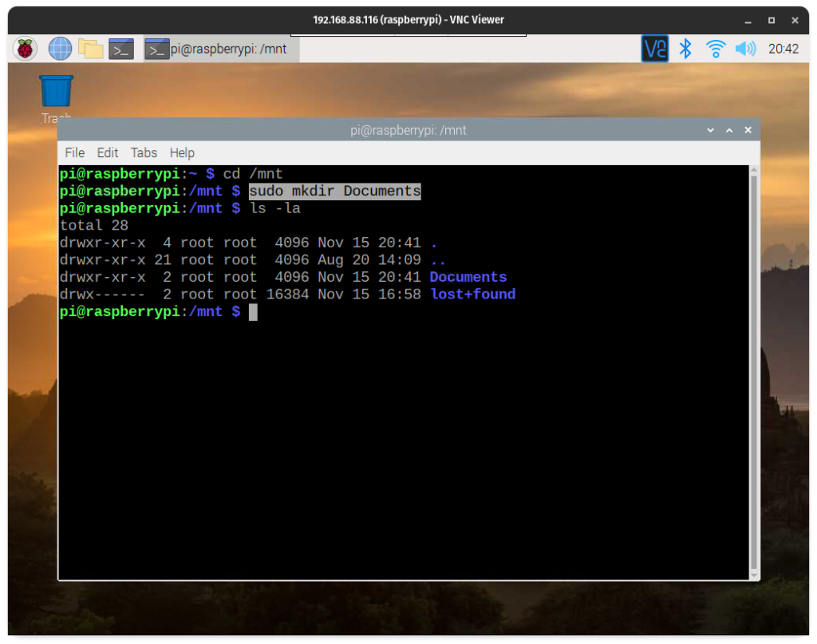Image resolution: width=817 pixels, height=644 pixels.
Task: Select the Trash icon on the desktop
Action: [56, 92]
